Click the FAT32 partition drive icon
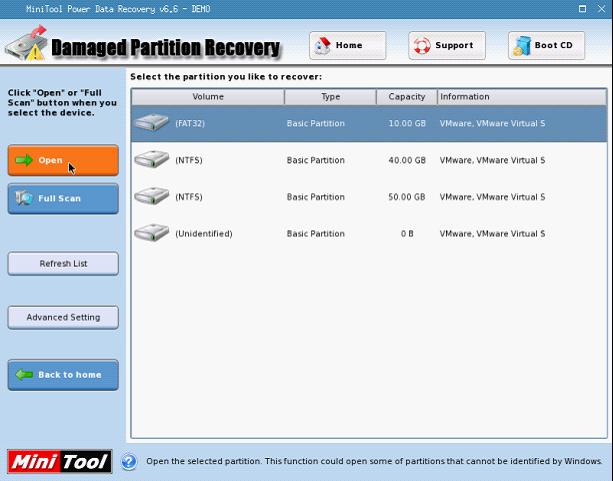613x481 pixels. coord(152,123)
